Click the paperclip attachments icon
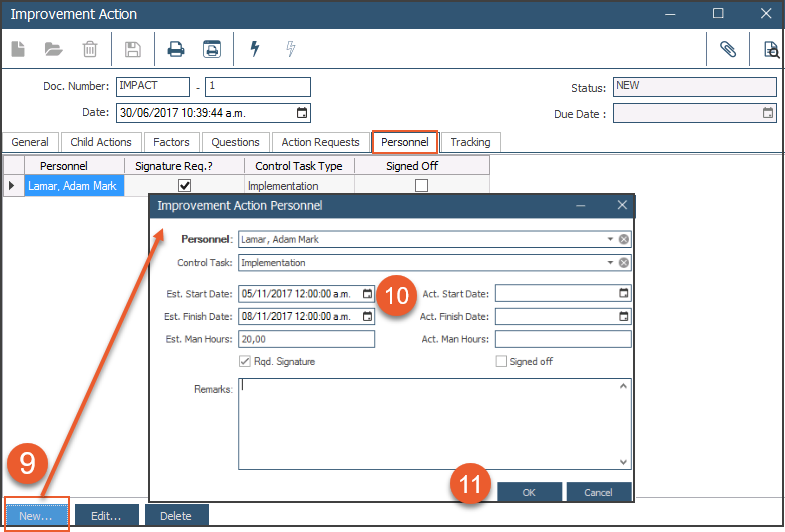Viewport: 785px width, 532px height. [x=728, y=49]
